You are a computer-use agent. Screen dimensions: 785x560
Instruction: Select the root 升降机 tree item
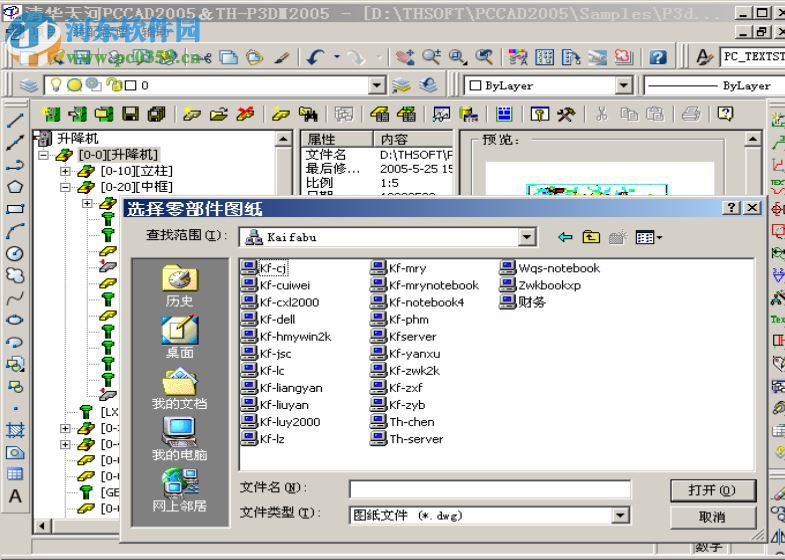pyautogui.click(x=68, y=139)
